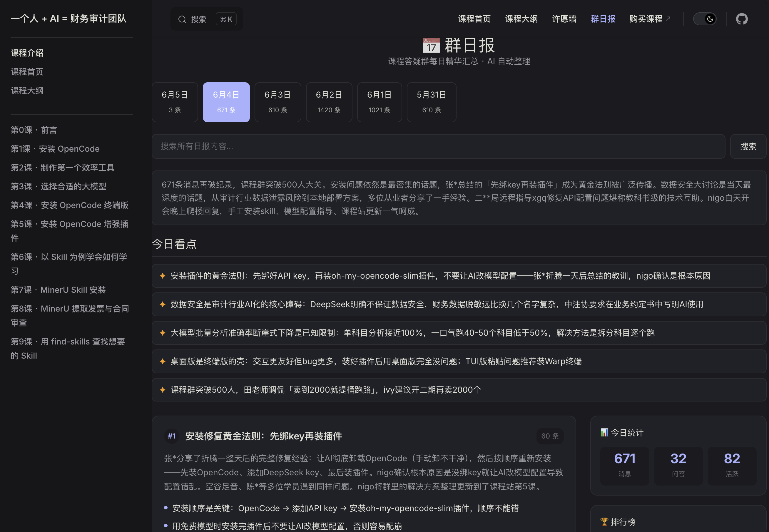Open sidebar lesson 第0课 · 前言
769x532 pixels.
pos(34,130)
